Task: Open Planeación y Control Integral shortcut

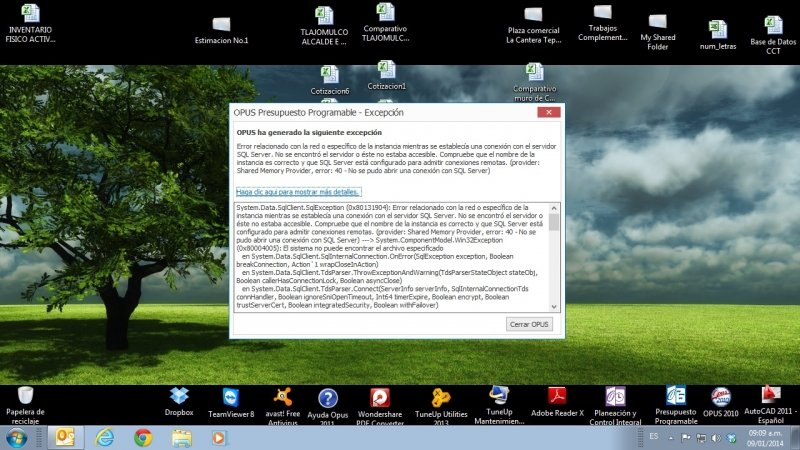Action: click(x=615, y=397)
